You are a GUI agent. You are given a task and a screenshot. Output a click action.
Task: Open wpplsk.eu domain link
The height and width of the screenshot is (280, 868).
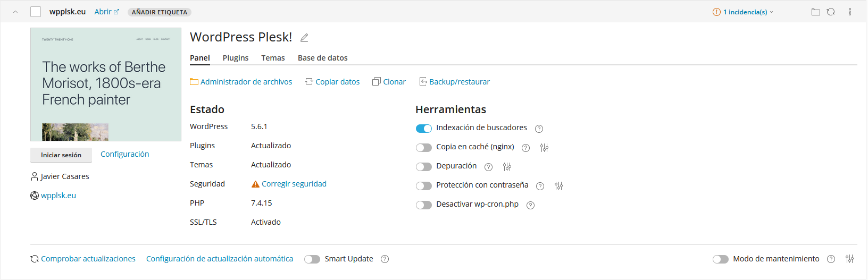[59, 196]
